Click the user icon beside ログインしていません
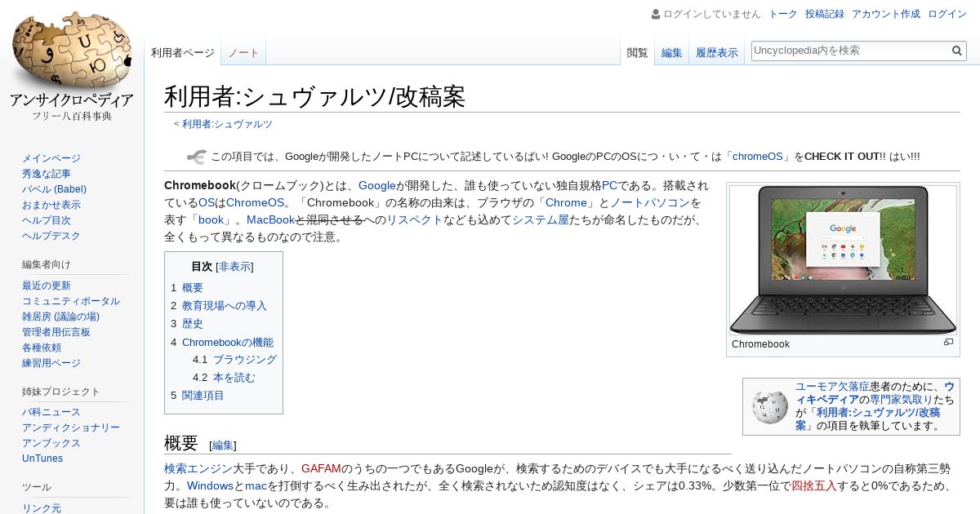Viewport: 980px width, 514px height. pos(656,14)
